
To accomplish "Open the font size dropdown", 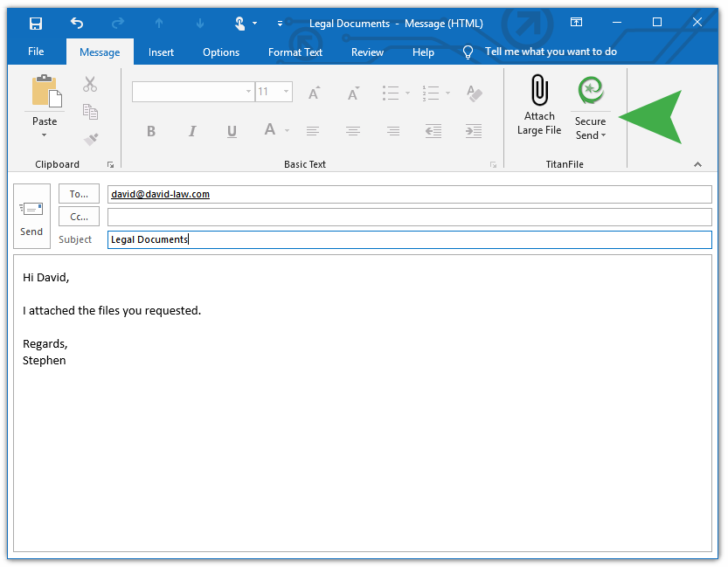I will (285, 92).
